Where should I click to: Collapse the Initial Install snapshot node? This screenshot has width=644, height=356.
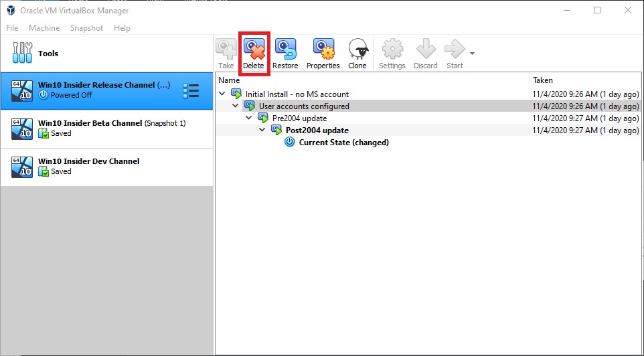click(222, 94)
